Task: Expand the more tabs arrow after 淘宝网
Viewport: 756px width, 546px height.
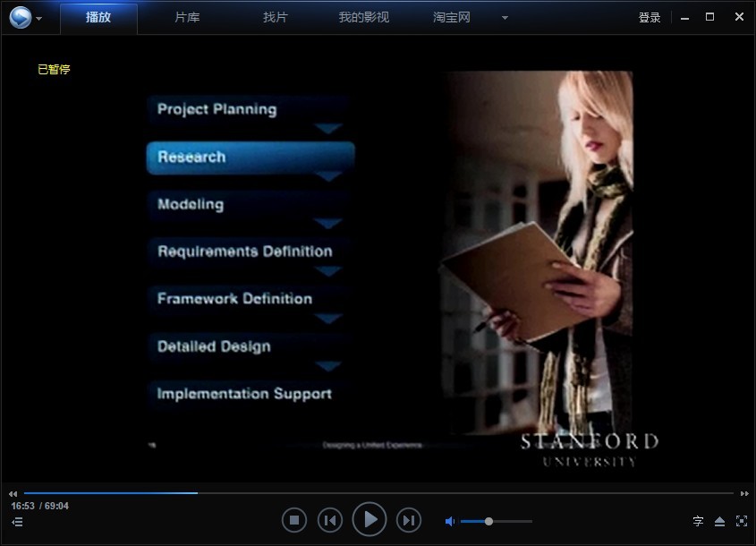Action: pos(505,18)
